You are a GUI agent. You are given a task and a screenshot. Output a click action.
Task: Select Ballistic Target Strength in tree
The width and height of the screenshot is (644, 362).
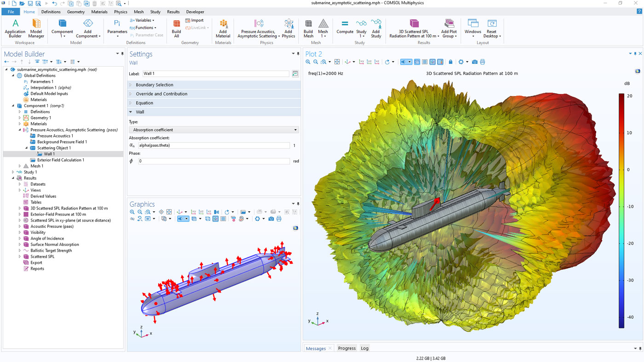51,251
